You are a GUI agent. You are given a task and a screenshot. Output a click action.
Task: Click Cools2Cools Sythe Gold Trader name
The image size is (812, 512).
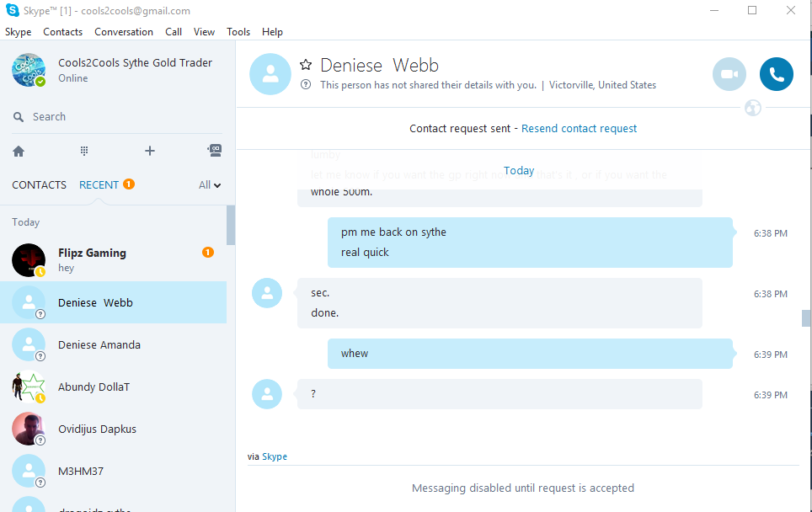(135, 62)
